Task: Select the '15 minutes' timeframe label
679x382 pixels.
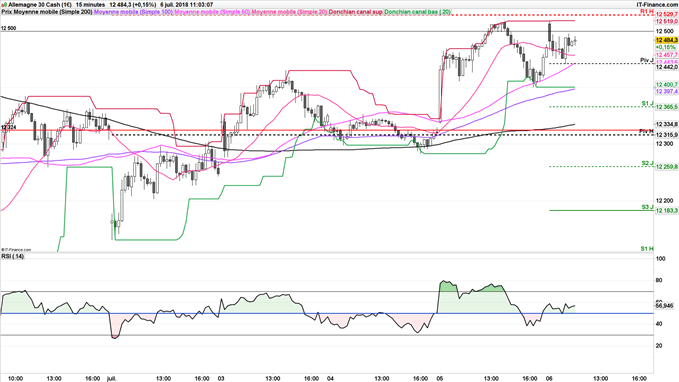Action: point(91,5)
